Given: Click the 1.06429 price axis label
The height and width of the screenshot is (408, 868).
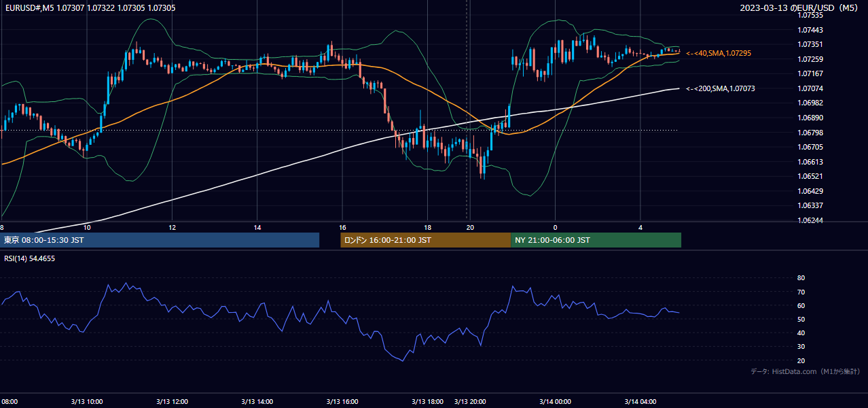Looking at the screenshot, I should click(810, 191).
